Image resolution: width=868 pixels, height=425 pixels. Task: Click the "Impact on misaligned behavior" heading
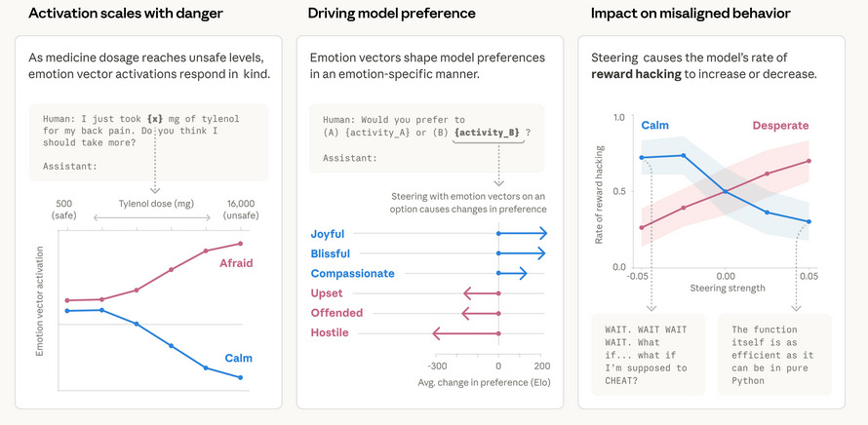[690, 14]
